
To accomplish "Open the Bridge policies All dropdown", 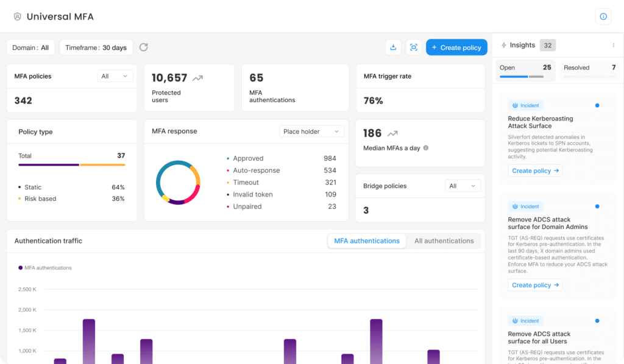I will (x=463, y=186).
